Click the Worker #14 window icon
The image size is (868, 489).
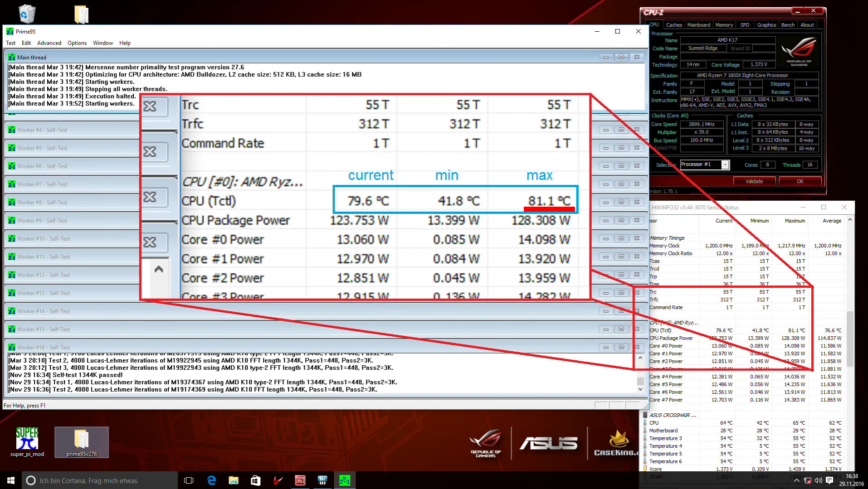(12, 311)
